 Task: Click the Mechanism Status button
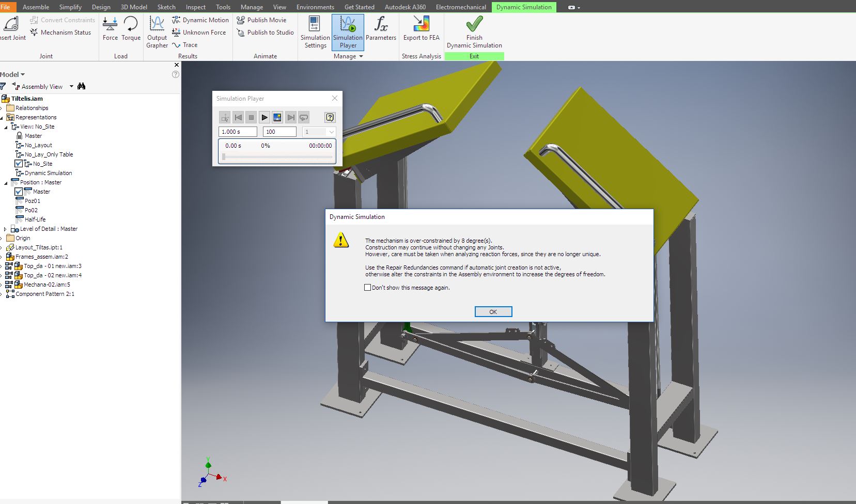(x=61, y=32)
